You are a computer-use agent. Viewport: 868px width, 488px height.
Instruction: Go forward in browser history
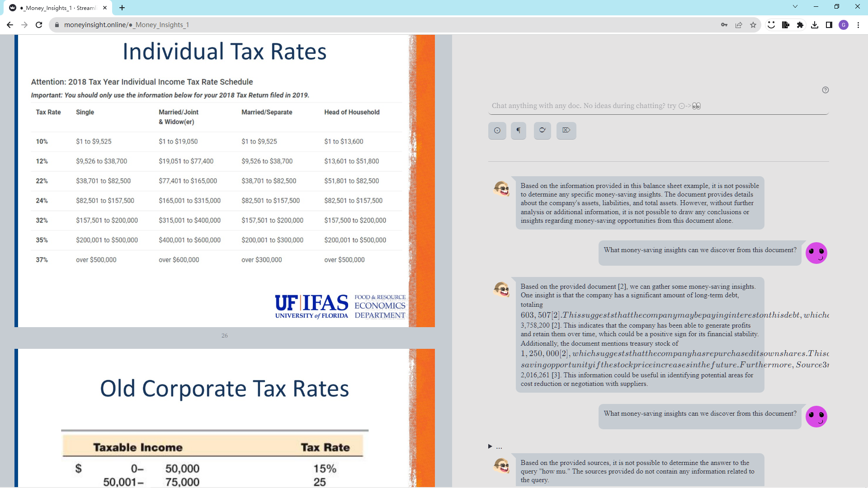24,25
